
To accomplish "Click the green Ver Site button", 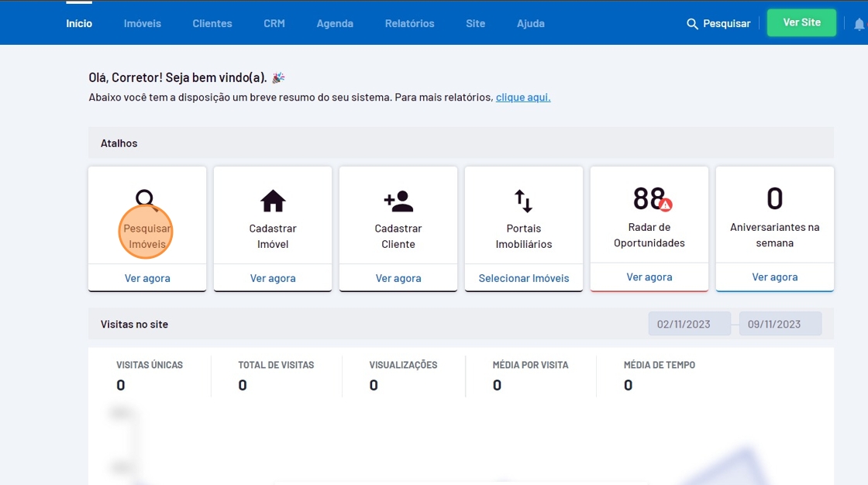I will (x=801, y=22).
